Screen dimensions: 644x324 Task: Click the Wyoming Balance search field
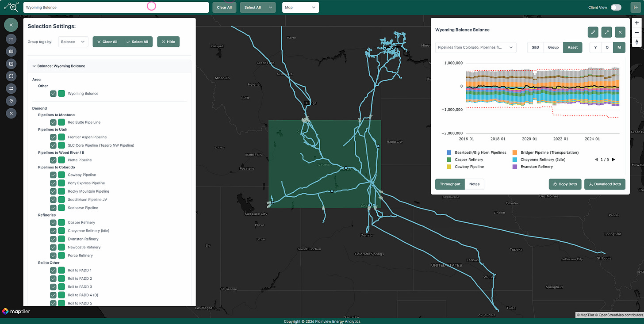pyautogui.click(x=116, y=8)
